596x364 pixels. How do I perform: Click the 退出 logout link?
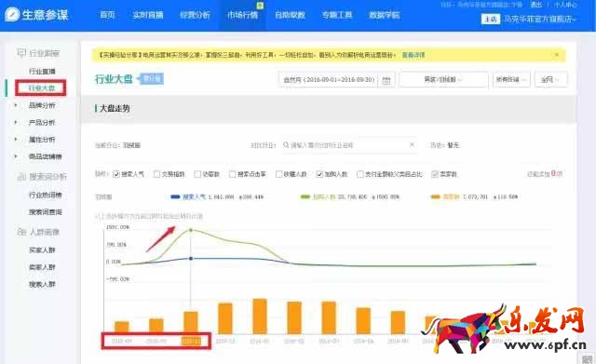535,5
